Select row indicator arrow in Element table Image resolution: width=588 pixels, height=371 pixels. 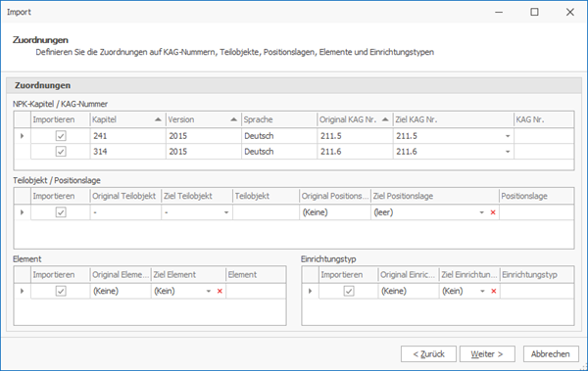[23, 291]
